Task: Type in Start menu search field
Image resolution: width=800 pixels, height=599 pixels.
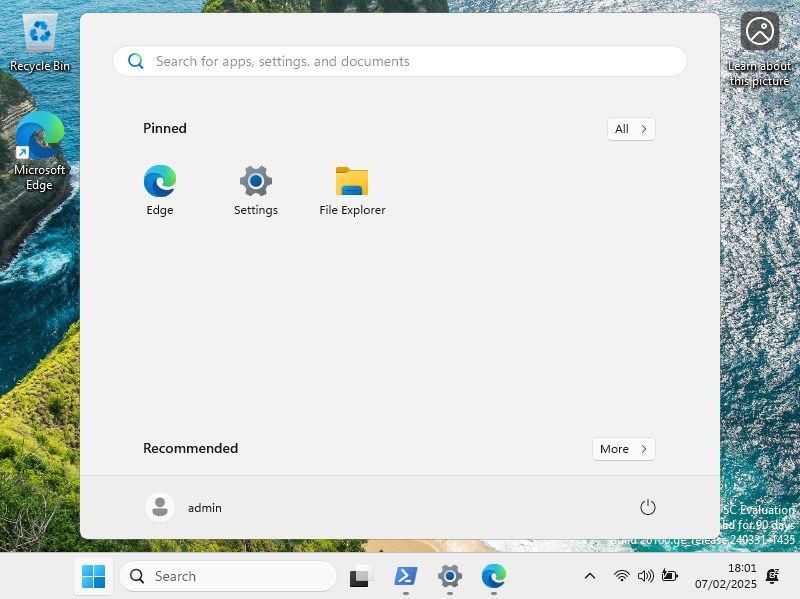Action: click(x=400, y=61)
